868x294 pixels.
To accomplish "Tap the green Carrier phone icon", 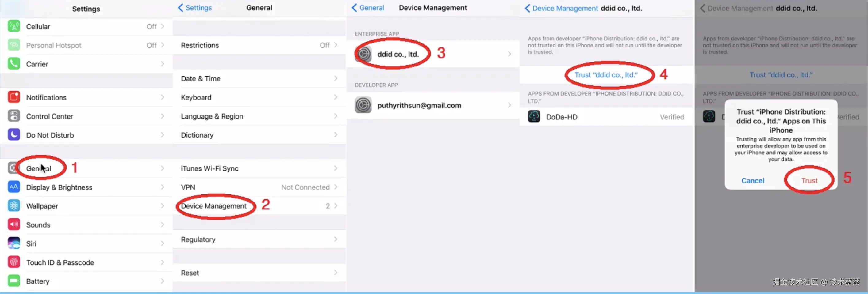I will click(x=14, y=64).
